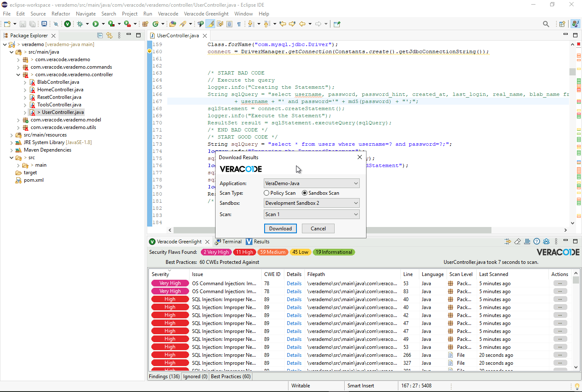This screenshot has height=392, width=582.
Task: Click the Cancel button in dialog
Action: coord(318,229)
